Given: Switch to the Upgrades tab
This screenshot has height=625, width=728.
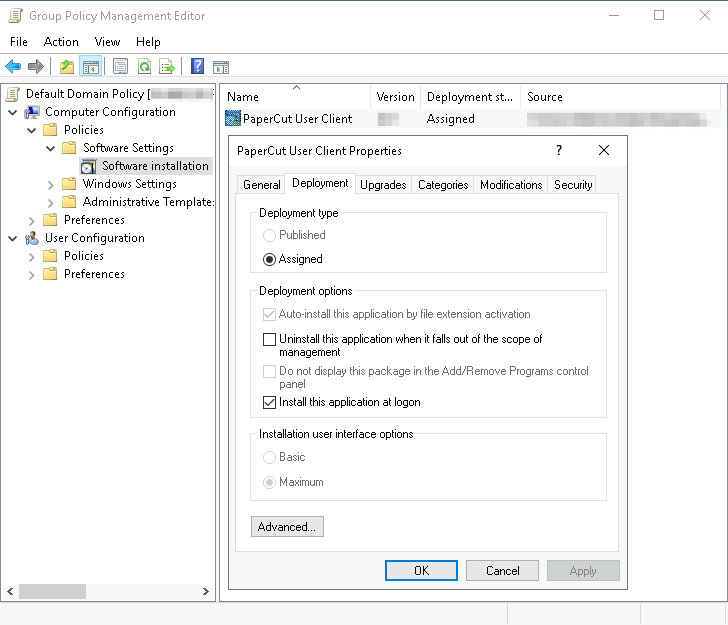Looking at the screenshot, I should point(383,185).
